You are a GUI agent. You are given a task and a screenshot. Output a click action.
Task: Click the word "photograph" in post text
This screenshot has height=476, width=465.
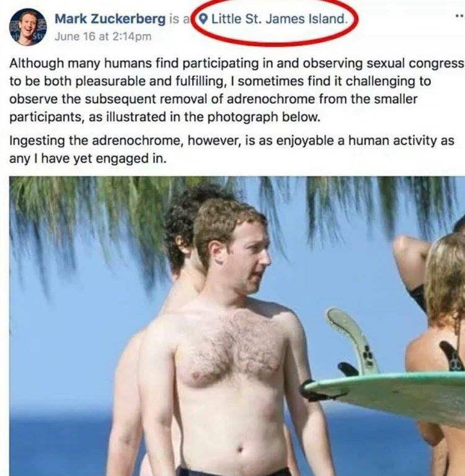coord(242,117)
